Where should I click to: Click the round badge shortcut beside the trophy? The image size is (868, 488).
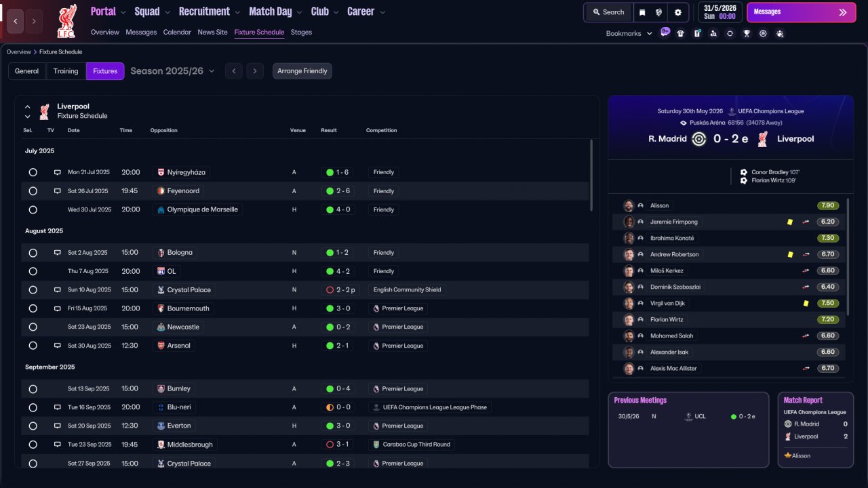[763, 33]
